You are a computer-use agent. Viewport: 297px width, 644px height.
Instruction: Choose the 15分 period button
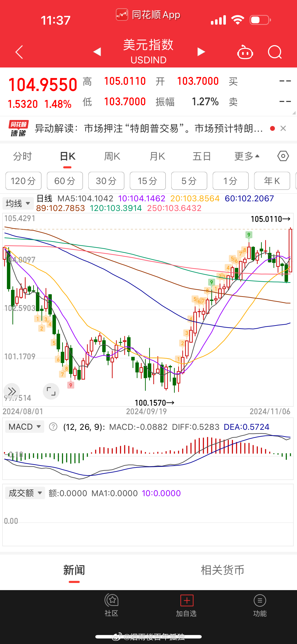point(148,181)
